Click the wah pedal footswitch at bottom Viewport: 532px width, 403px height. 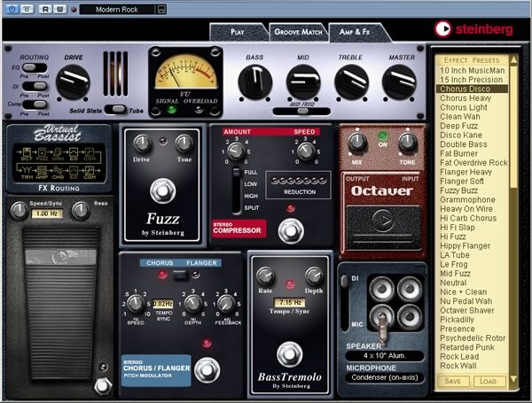pos(103,385)
